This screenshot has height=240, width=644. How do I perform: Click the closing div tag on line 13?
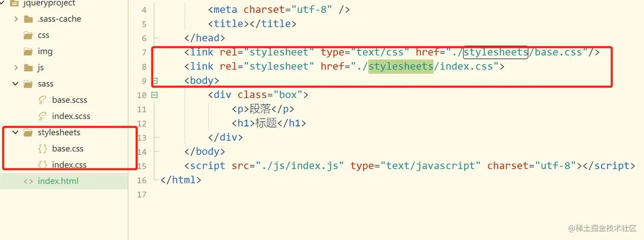pos(225,137)
